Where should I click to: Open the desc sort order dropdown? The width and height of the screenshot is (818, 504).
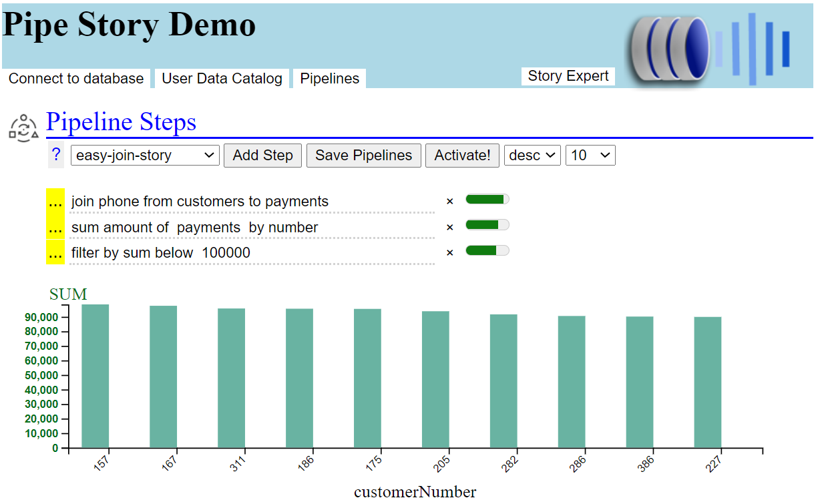tap(532, 156)
